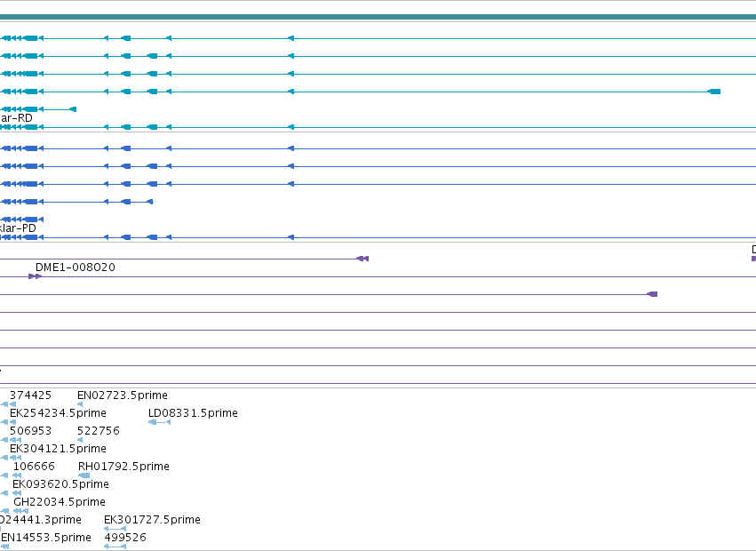Click the teal chromosome bar at top
The width and height of the screenshot is (756, 551).
click(x=378, y=17)
